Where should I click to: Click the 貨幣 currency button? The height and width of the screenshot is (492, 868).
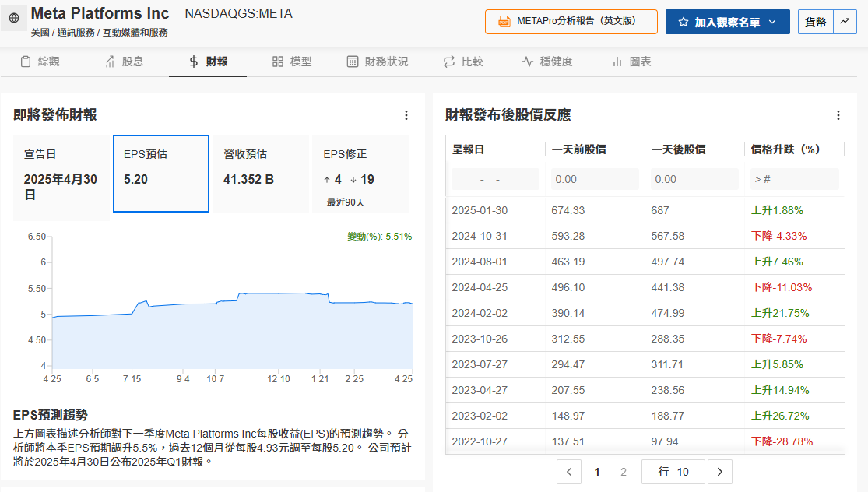click(815, 22)
